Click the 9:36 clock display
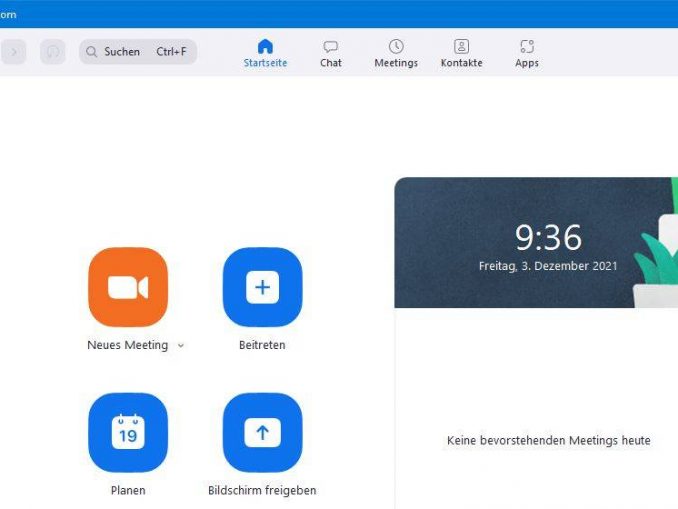 548,238
